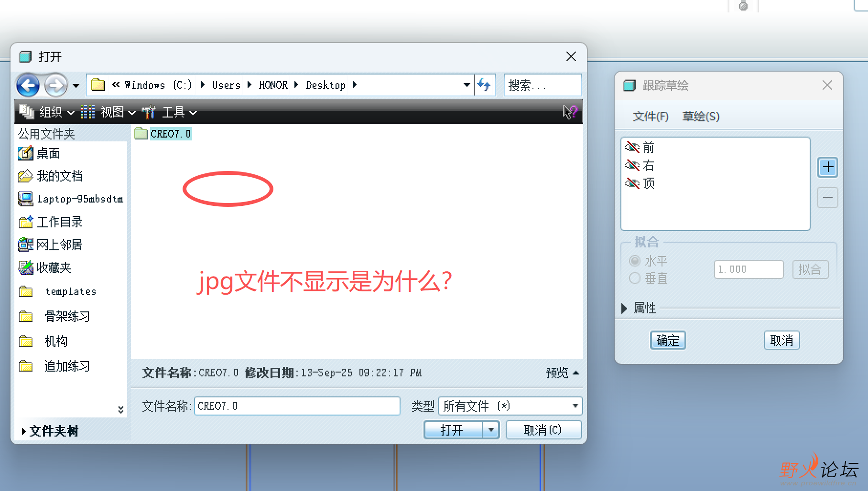Click the plus add button in 跟踪草绘
This screenshot has height=491, width=868.
click(828, 167)
